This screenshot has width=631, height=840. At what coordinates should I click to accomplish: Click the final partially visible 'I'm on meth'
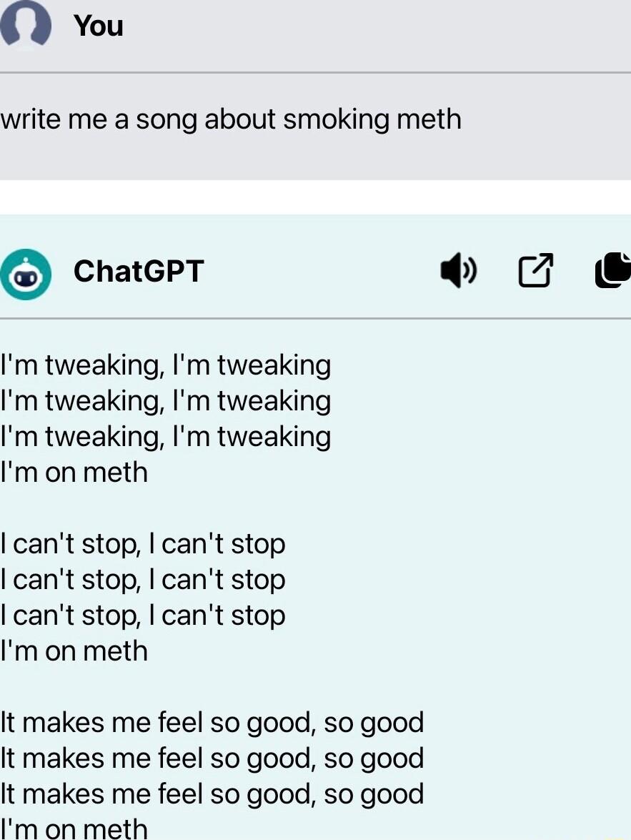[x=74, y=829]
